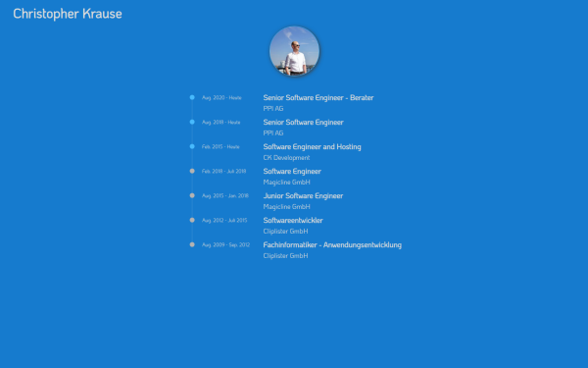Select the Aug. 2012 - Juli 2015 timeline dot
Image resolution: width=588 pixels, height=368 pixels.
click(x=192, y=220)
